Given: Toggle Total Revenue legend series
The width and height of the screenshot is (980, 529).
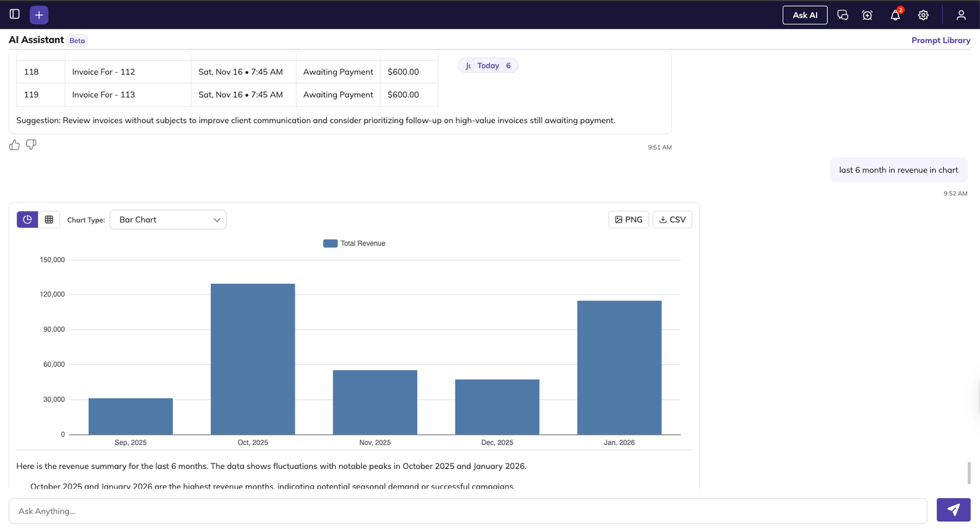Looking at the screenshot, I should (354, 243).
